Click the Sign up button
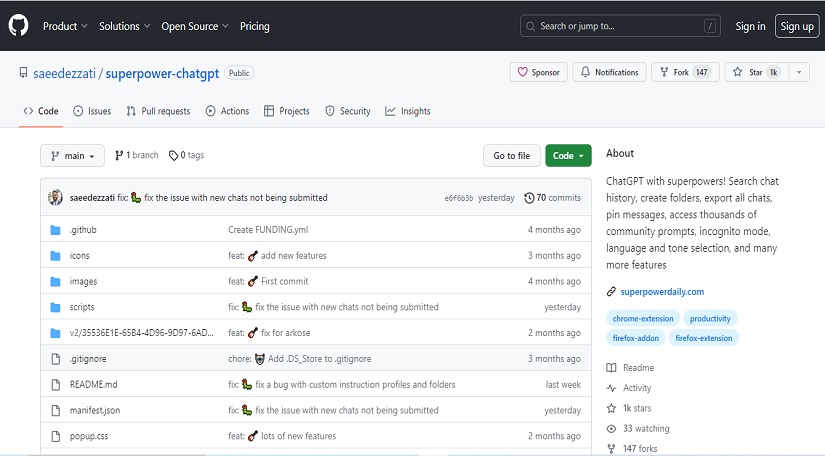The image size is (825, 456). (797, 26)
